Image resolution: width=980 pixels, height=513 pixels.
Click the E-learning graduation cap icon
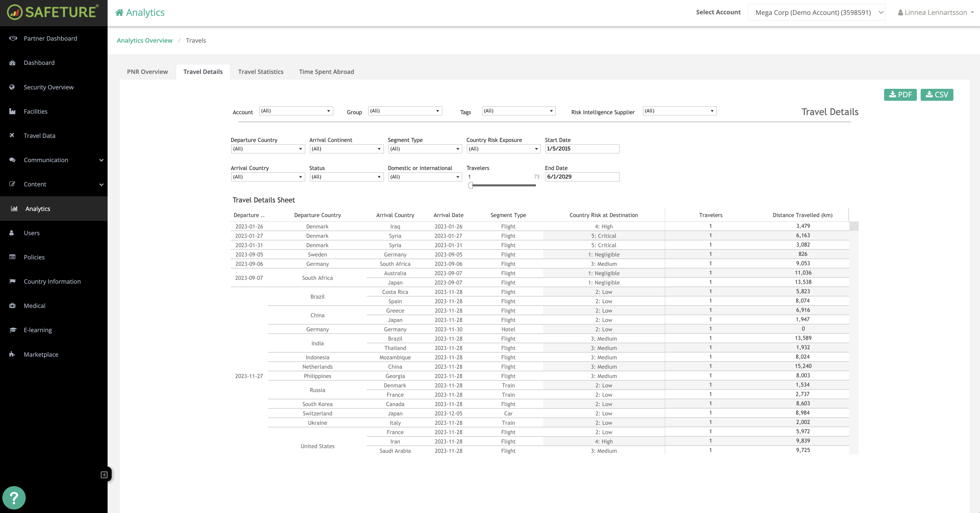tap(13, 330)
